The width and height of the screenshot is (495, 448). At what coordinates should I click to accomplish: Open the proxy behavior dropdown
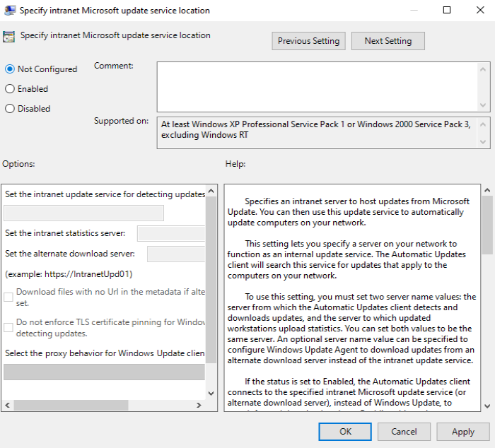point(104,372)
